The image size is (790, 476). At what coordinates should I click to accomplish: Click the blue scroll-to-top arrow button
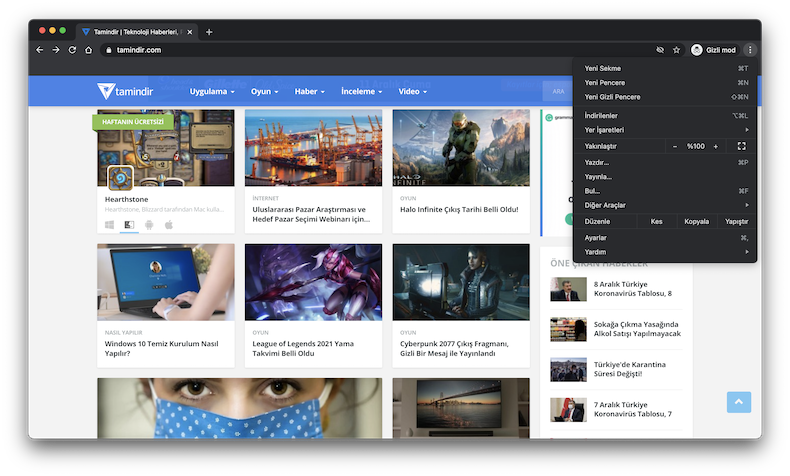point(739,402)
